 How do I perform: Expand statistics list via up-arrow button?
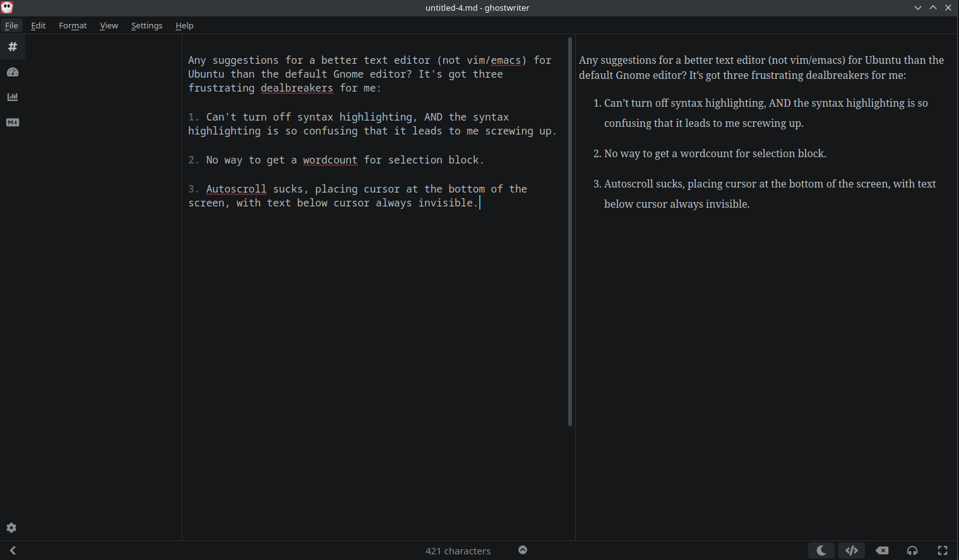[523, 550]
